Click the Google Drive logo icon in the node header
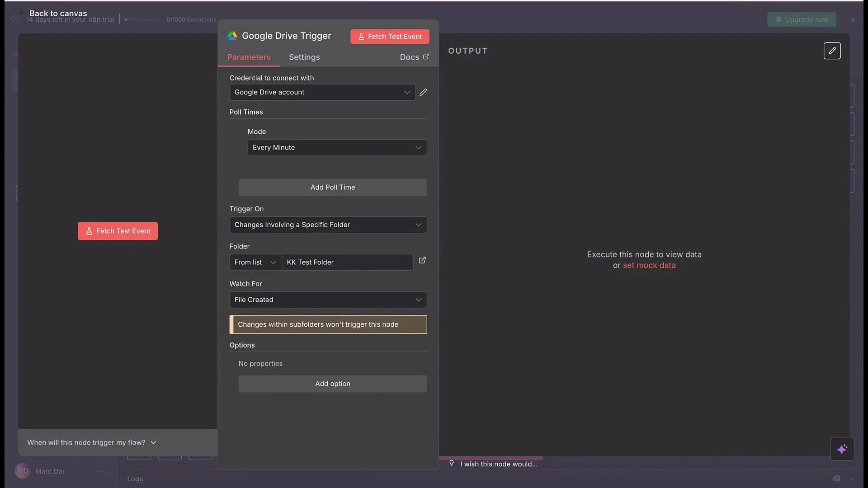The width and height of the screenshot is (868, 488). (x=232, y=36)
